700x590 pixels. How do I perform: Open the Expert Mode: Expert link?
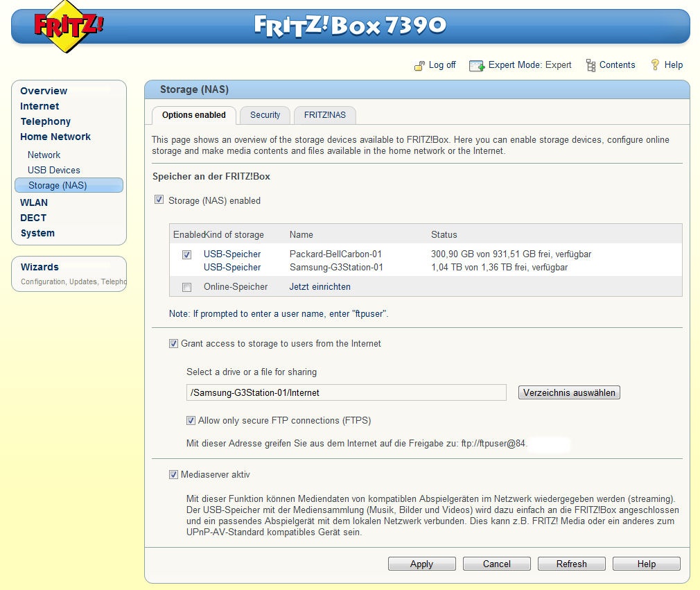pos(530,64)
